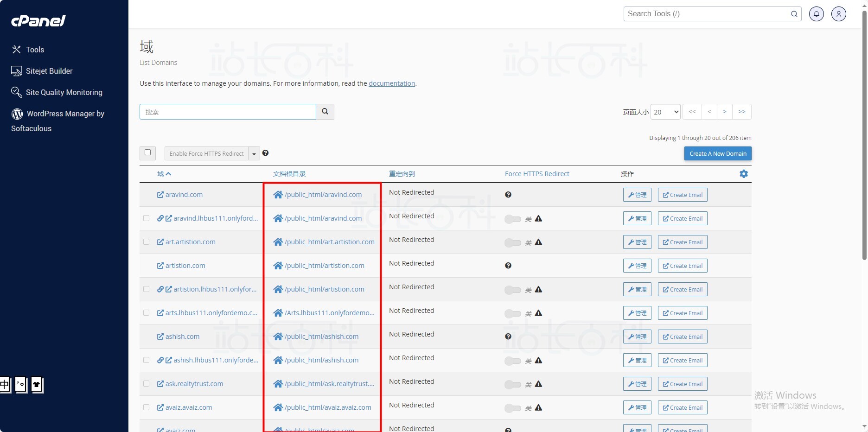Image resolution: width=868 pixels, height=432 pixels.
Task: Open the page size dropdown
Action: pyautogui.click(x=665, y=112)
